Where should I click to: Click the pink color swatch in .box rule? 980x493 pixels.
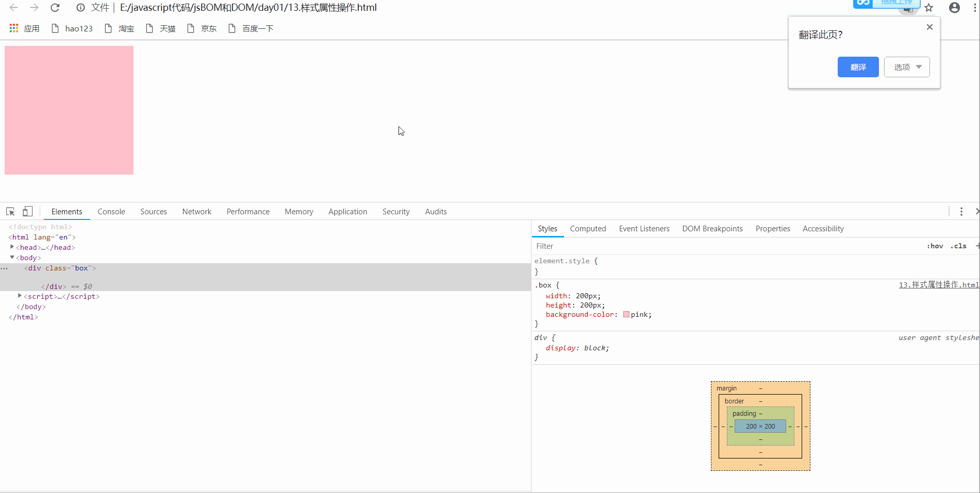click(x=626, y=314)
